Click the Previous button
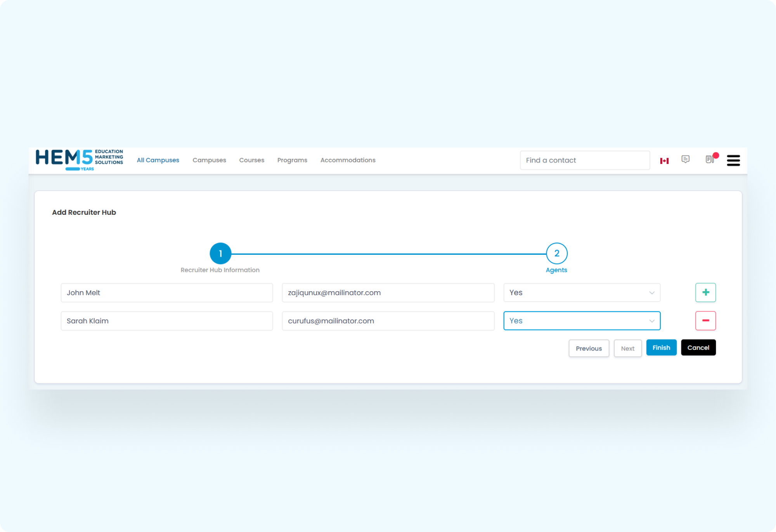776x532 pixels. tap(589, 348)
